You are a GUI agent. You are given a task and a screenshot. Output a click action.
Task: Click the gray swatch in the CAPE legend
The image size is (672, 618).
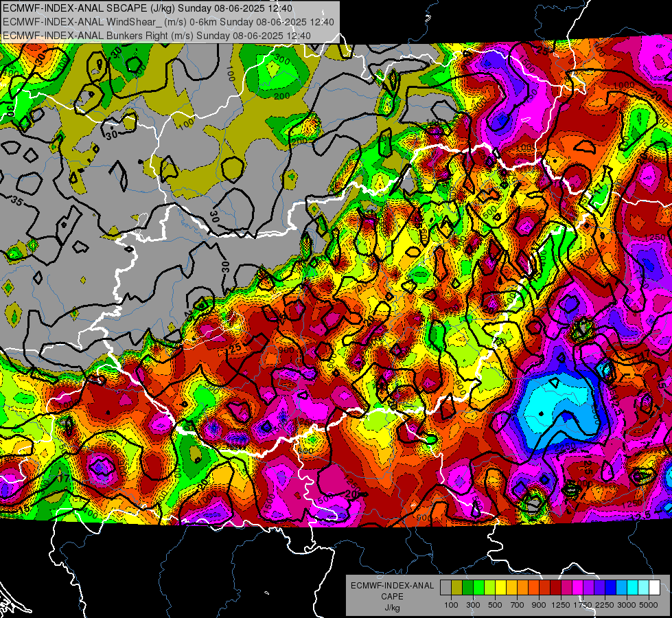[445, 587]
